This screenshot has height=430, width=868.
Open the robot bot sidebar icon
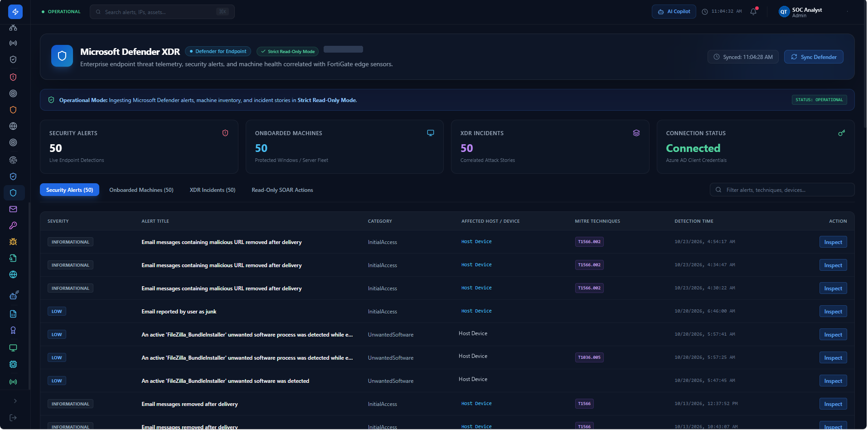point(14,295)
